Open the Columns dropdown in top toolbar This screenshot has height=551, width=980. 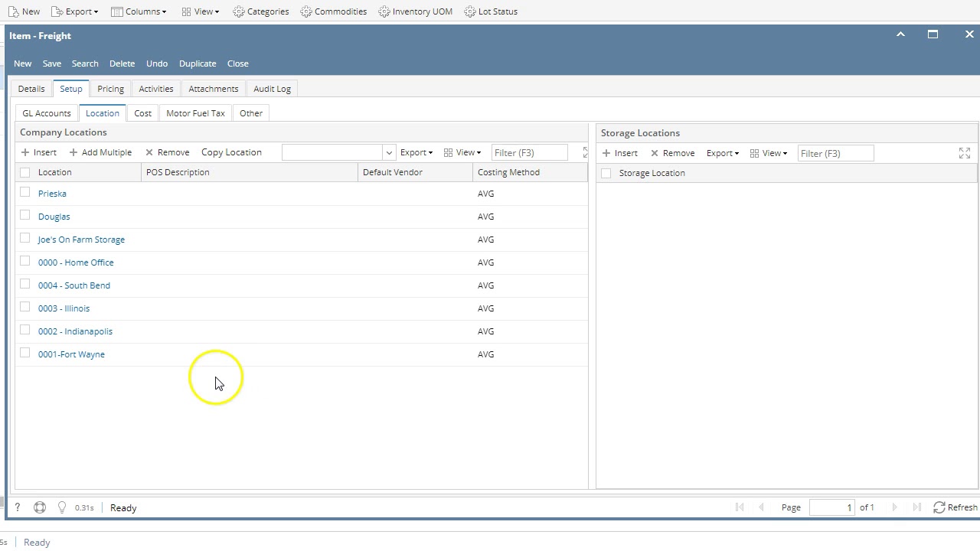point(139,11)
